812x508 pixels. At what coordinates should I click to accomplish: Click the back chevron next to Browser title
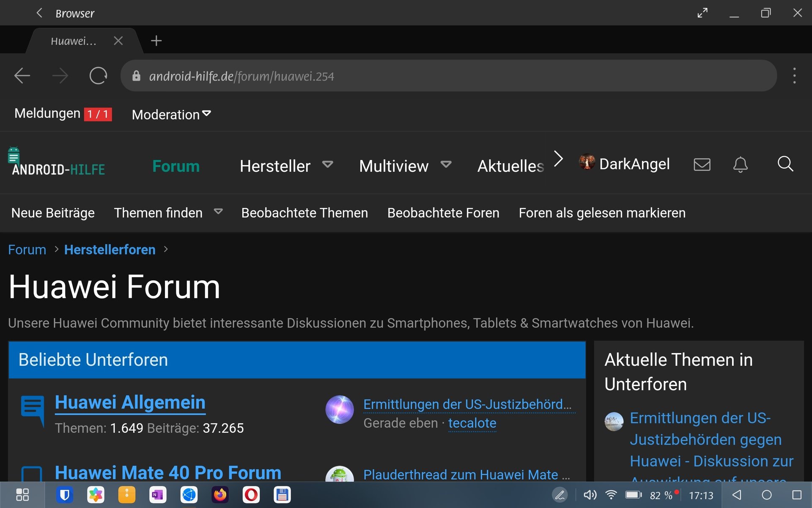[39, 13]
